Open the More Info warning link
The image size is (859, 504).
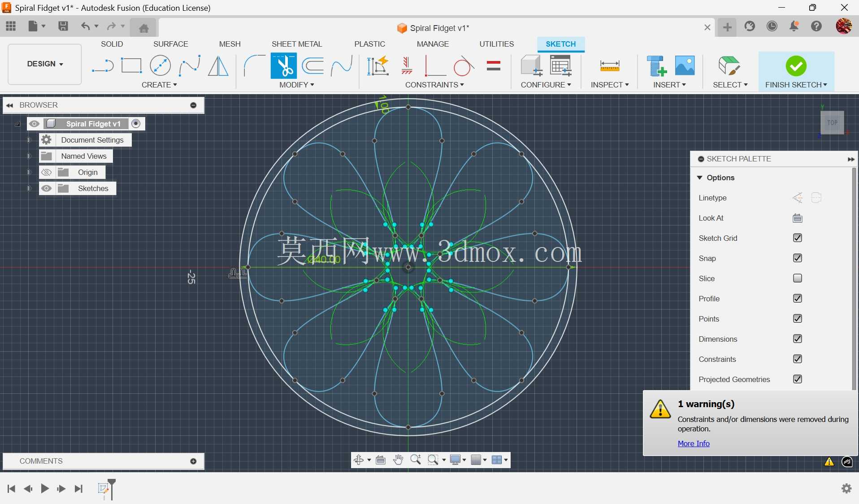[x=694, y=443]
